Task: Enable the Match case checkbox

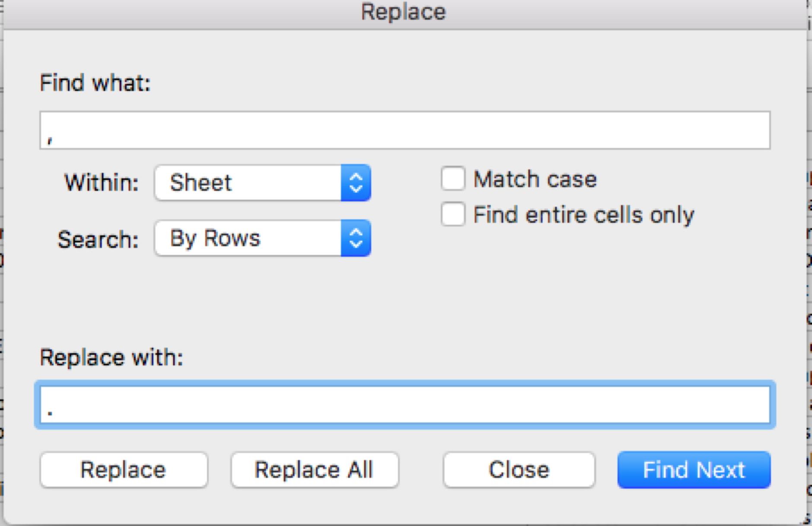Action: (x=453, y=179)
